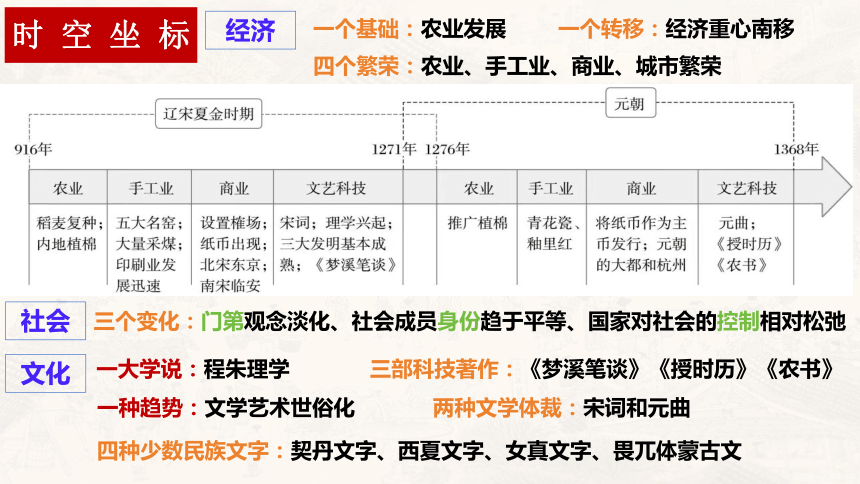
Task: Click the 1276年 timeline marker
Action: pyautogui.click(x=447, y=149)
